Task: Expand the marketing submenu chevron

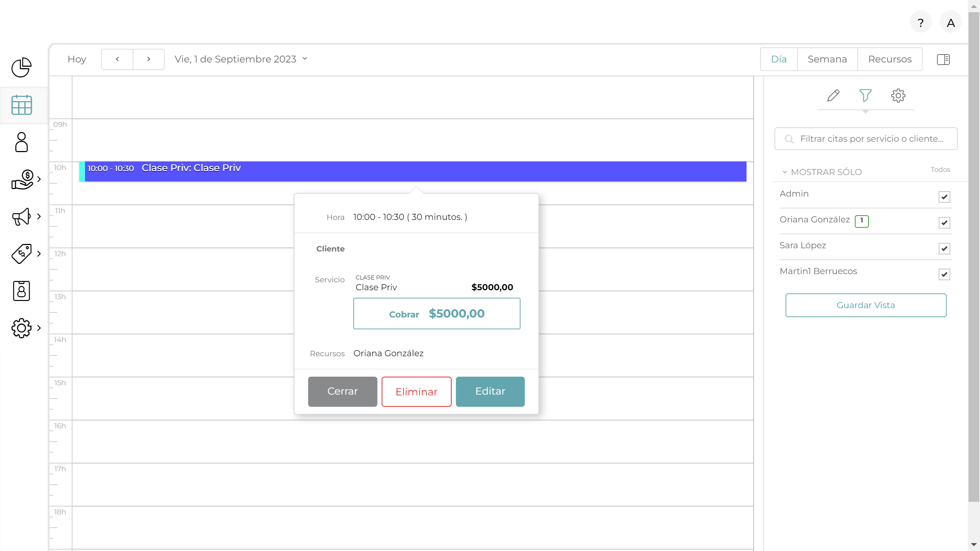Action: 39,217
